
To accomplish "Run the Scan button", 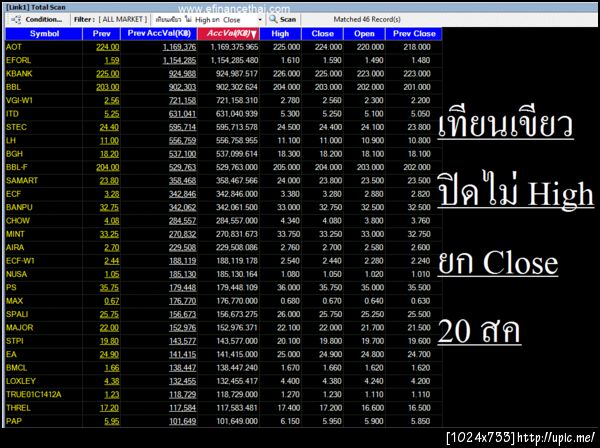I will 283,20.
